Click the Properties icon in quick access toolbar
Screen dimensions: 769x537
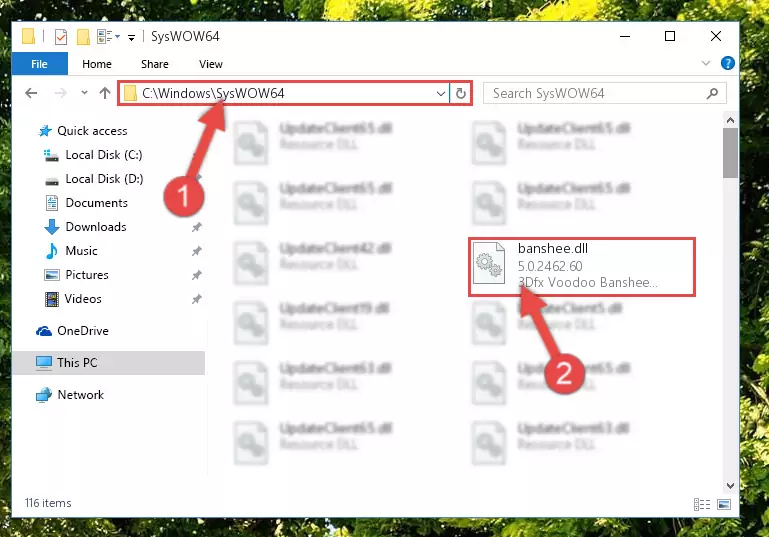pos(61,37)
